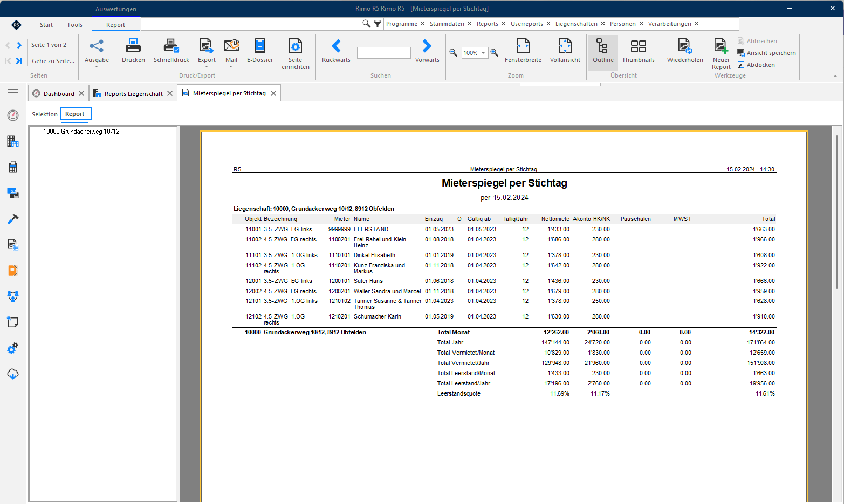This screenshot has width=844, height=504.
Task: Open the Export options
Action: tap(207, 52)
